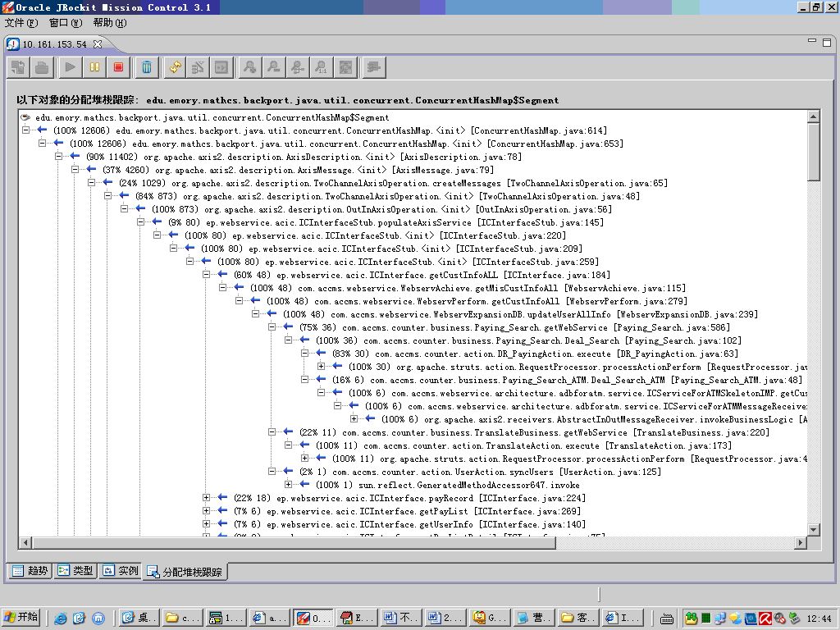Open the 帮助(H) menu

109,23
